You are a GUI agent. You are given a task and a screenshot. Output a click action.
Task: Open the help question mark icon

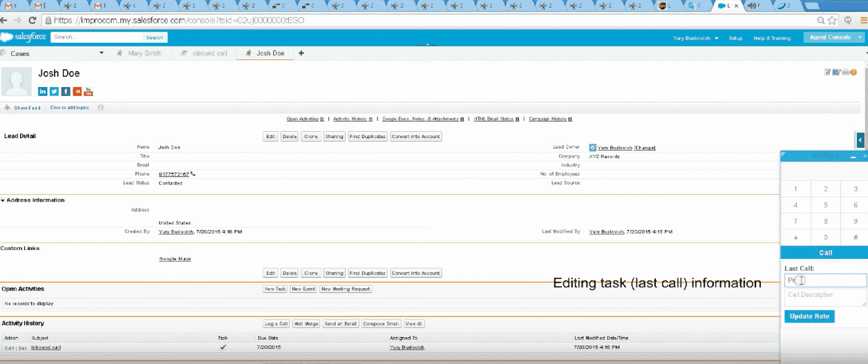pyautogui.click(x=853, y=72)
